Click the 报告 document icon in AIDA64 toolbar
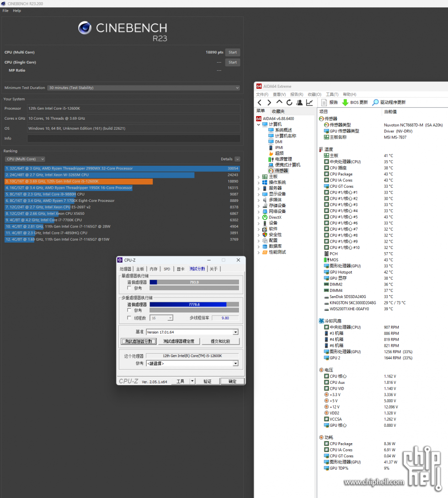 pos(324,102)
